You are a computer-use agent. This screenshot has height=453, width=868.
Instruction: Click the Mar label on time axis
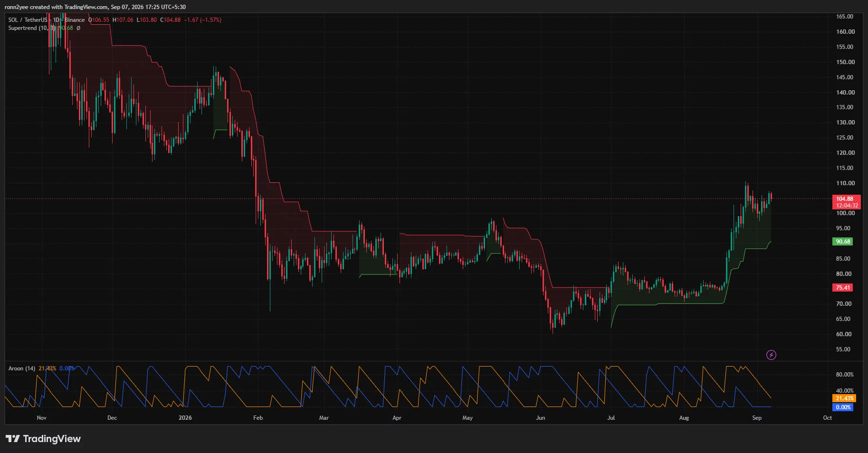324,418
